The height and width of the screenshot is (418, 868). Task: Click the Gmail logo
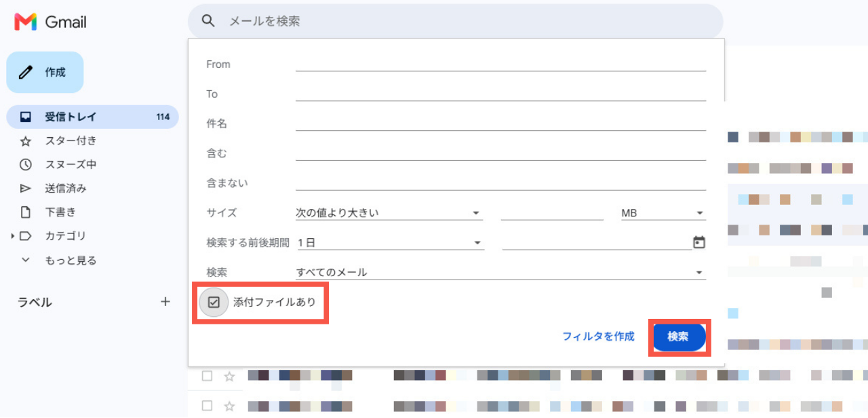pos(50,22)
